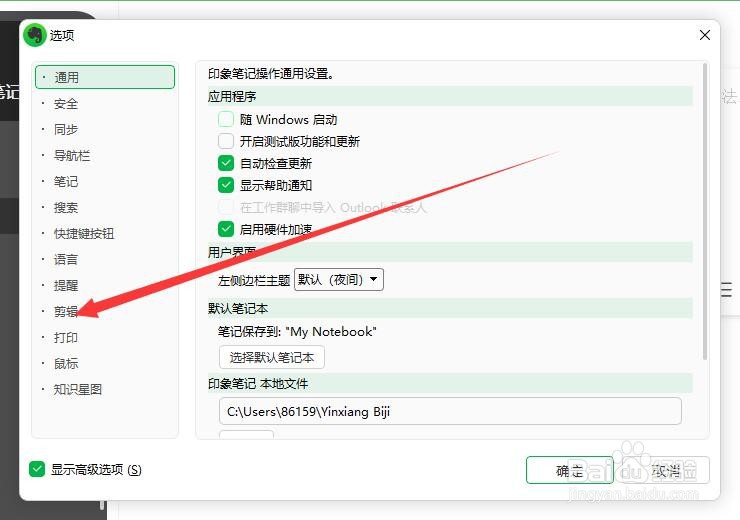Click the local files path field
740x520 pixels.
[x=450, y=411]
